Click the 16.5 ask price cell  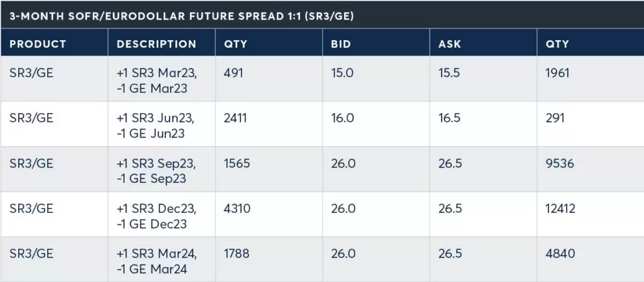pos(449,118)
